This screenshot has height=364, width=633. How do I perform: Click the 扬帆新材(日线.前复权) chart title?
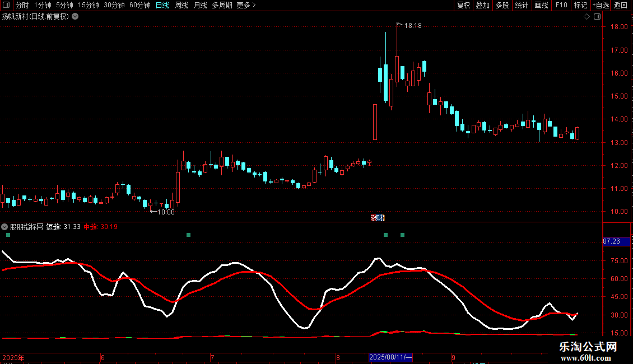point(35,17)
